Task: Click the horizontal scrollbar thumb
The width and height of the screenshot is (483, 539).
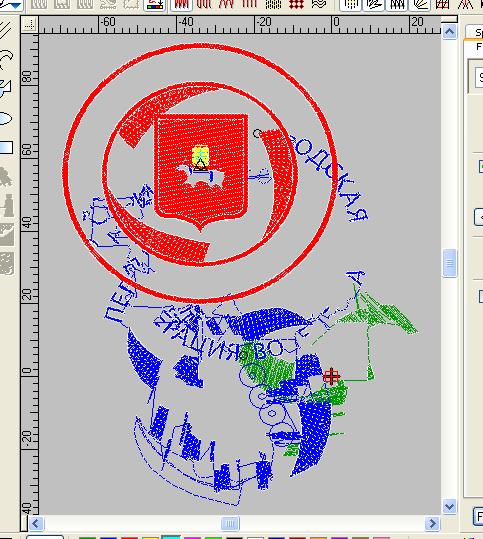Action: (x=230, y=524)
